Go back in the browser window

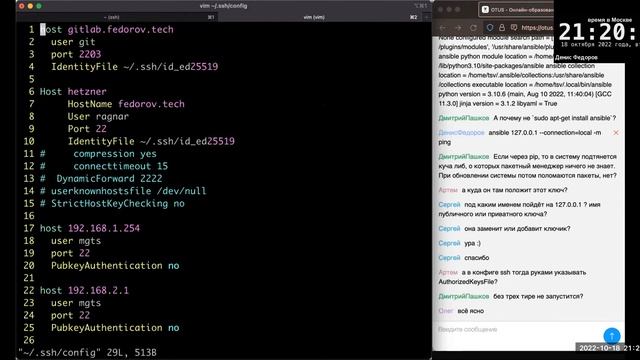tap(443, 28)
